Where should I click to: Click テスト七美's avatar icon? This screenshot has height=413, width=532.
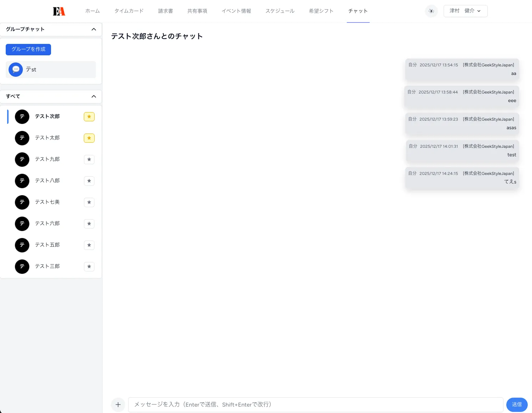click(x=22, y=202)
